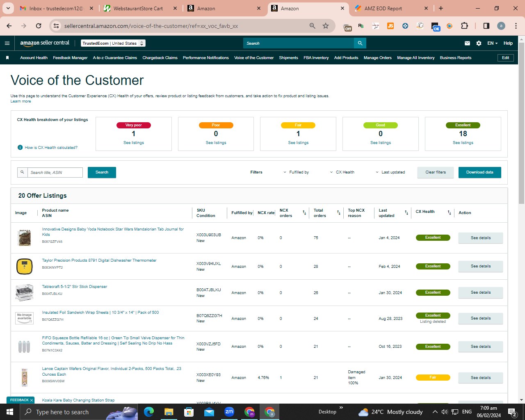Go back to the previous page
The width and height of the screenshot is (525, 420).
point(9,26)
